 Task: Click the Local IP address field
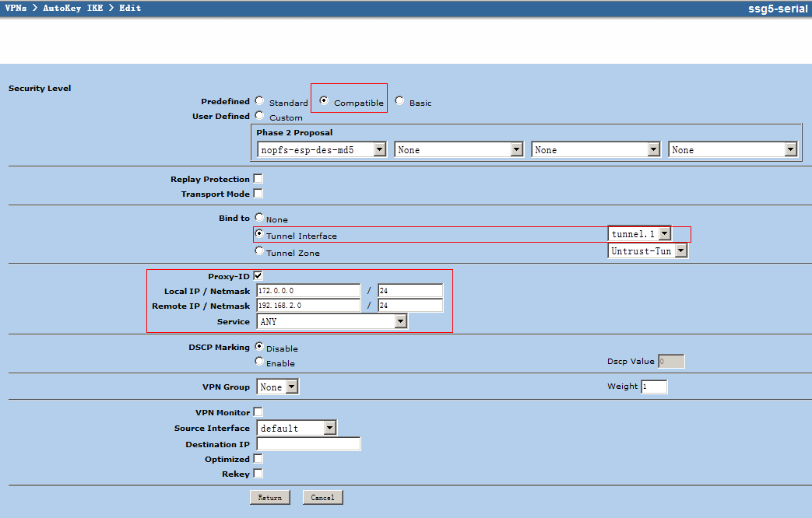tap(308, 290)
